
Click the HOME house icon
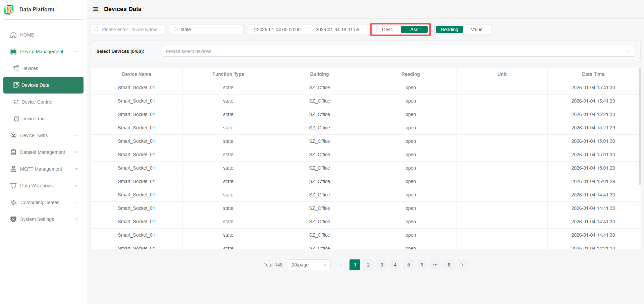[x=13, y=35]
